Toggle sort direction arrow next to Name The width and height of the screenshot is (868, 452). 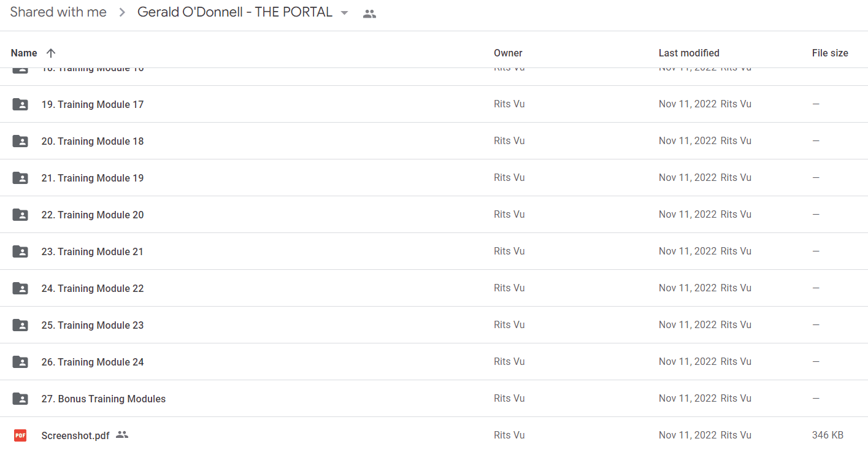click(x=51, y=53)
